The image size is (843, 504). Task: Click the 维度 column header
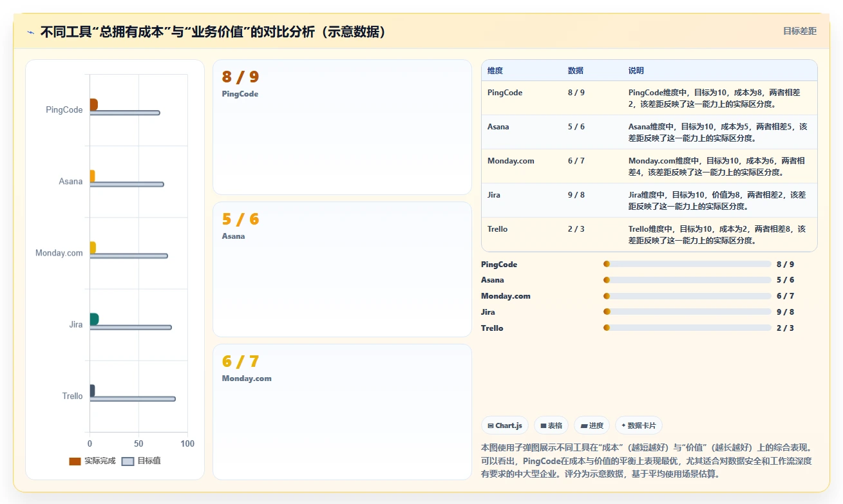tap(495, 70)
